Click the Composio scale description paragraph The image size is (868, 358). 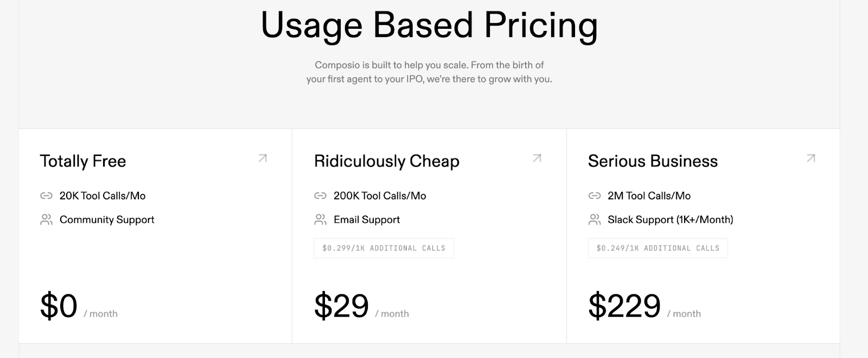point(429,72)
